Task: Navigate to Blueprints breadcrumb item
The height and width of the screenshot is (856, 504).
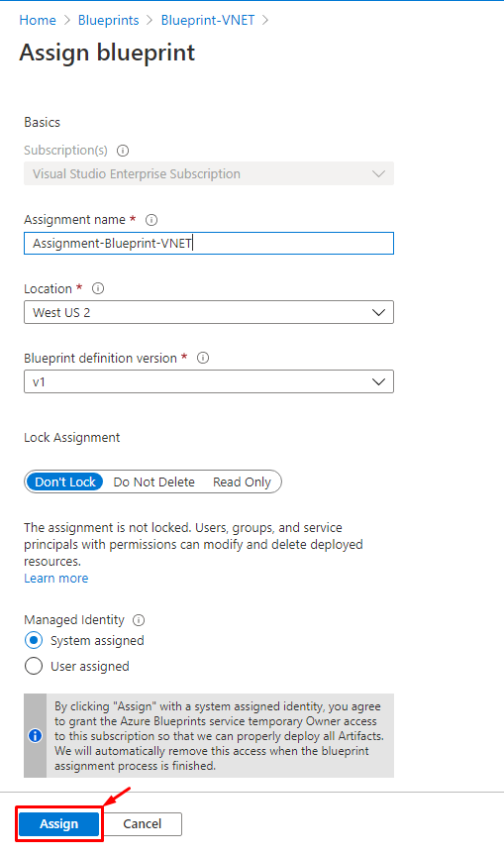Action: [x=109, y=20]
